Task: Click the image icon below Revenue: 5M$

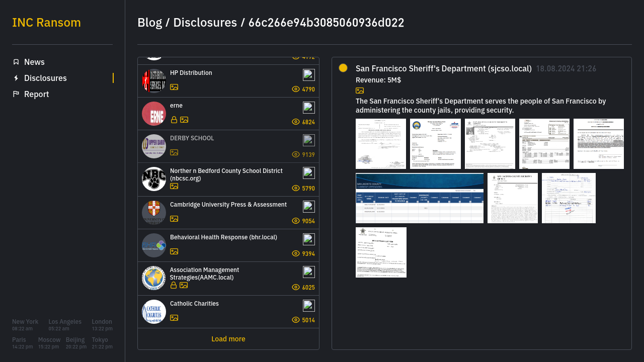Action: (360, 90)
